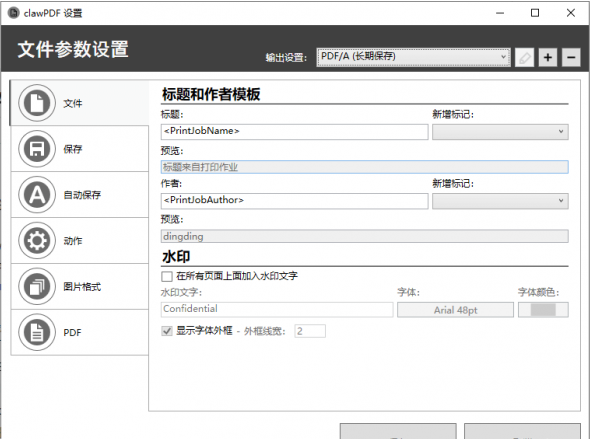Screen dimensions: 590x439
Task: Select the 图片格式 stacked pages icon
Action: click(x=37, y=286)
